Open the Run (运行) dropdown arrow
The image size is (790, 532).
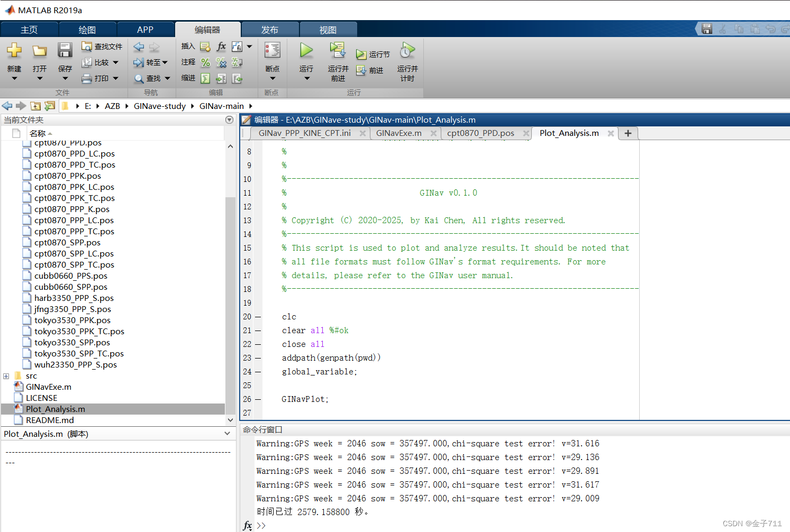[x=306, y=79]
